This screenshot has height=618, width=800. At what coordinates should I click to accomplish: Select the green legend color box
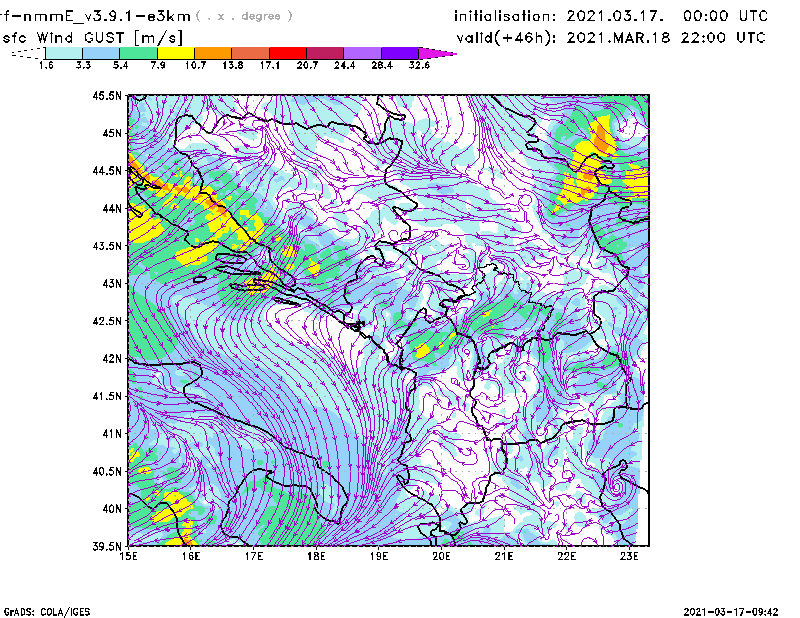click(138, 53)
